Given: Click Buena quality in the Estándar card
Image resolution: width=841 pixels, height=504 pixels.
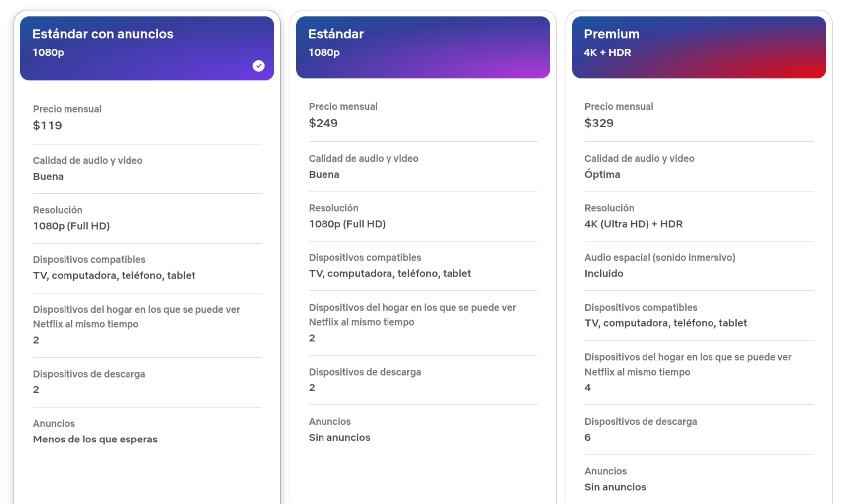Looking at the screenshot, I should point(324,174).
